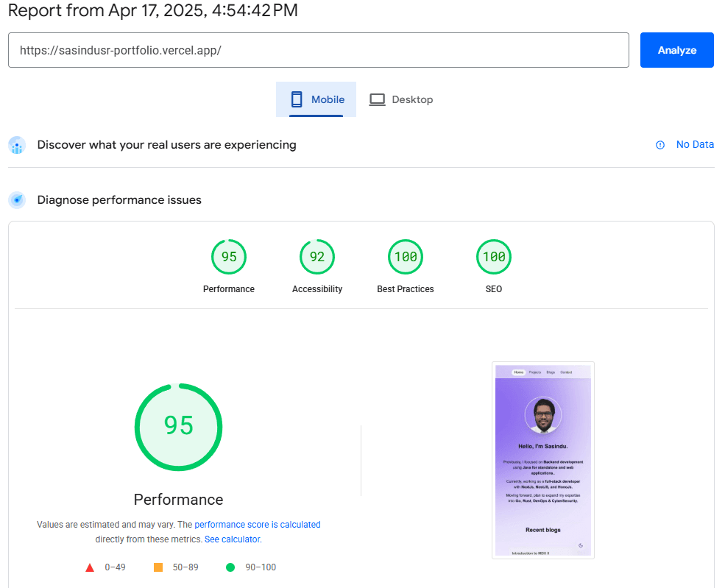Click the phone icon on the Mobile tab

point(297,99)
